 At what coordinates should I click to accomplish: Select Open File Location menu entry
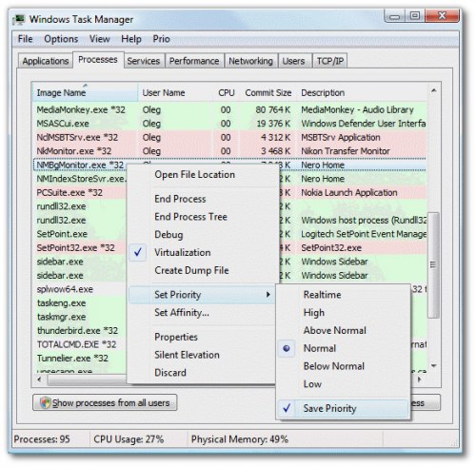194,175
